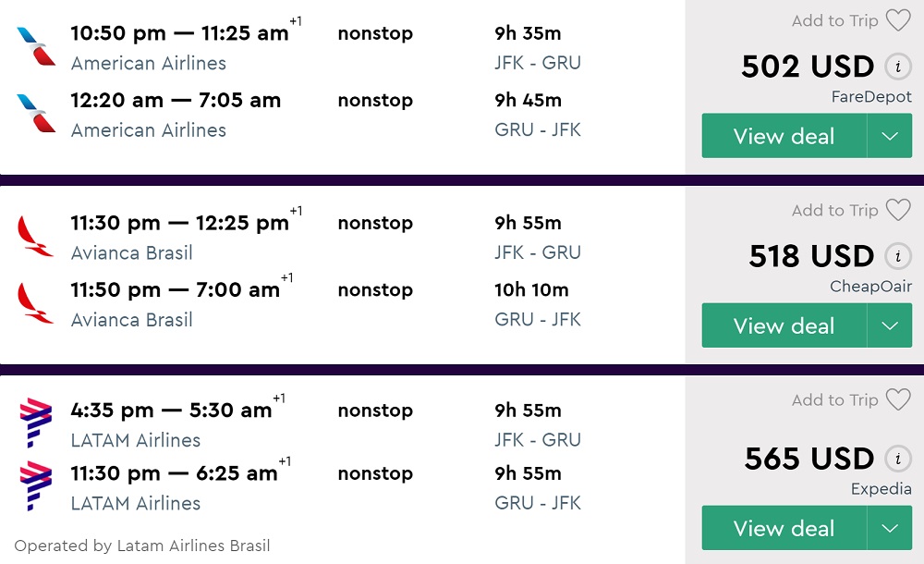Toggle Add to Trip heart for Expedia fare
This screenshot has width=924, height=564.
(898, 399)
